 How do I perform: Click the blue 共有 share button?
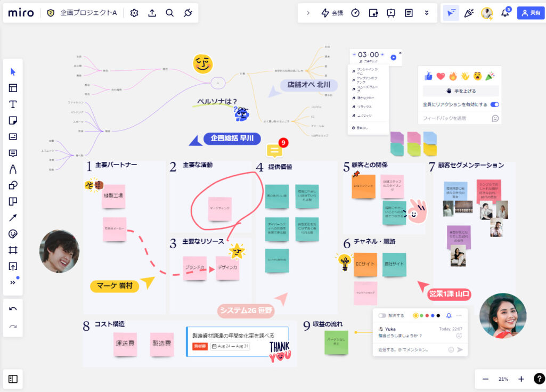point(531,12)
